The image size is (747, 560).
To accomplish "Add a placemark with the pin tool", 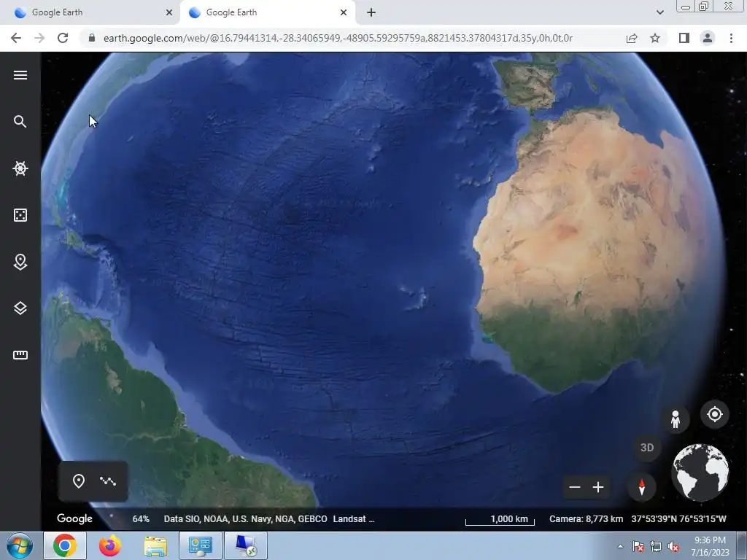I will pos(79,481).
